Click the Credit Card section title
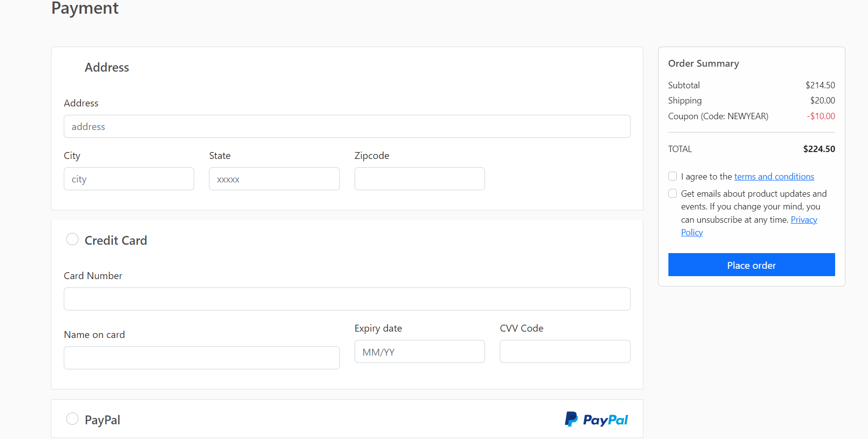 tap(116, 240)
